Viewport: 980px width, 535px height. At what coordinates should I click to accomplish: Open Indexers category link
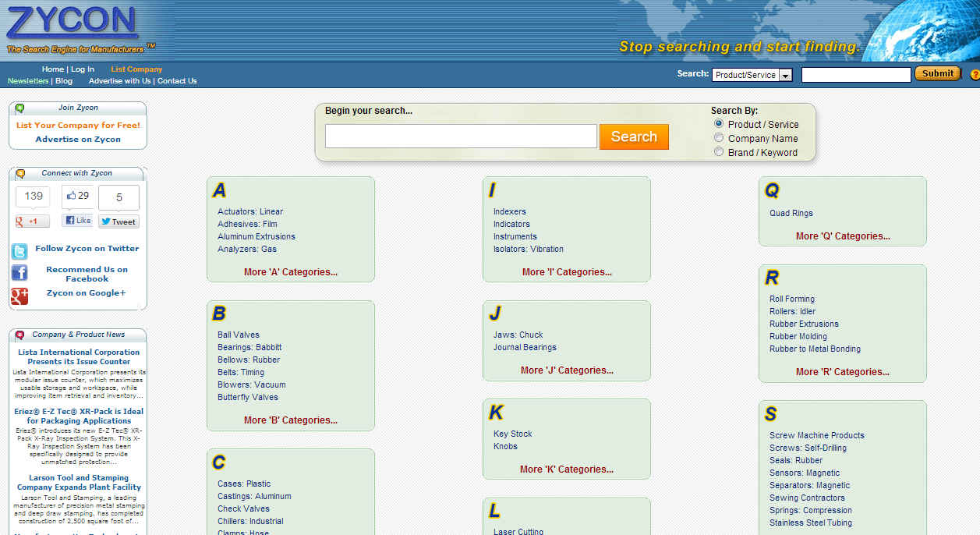[x=510, y=211]
